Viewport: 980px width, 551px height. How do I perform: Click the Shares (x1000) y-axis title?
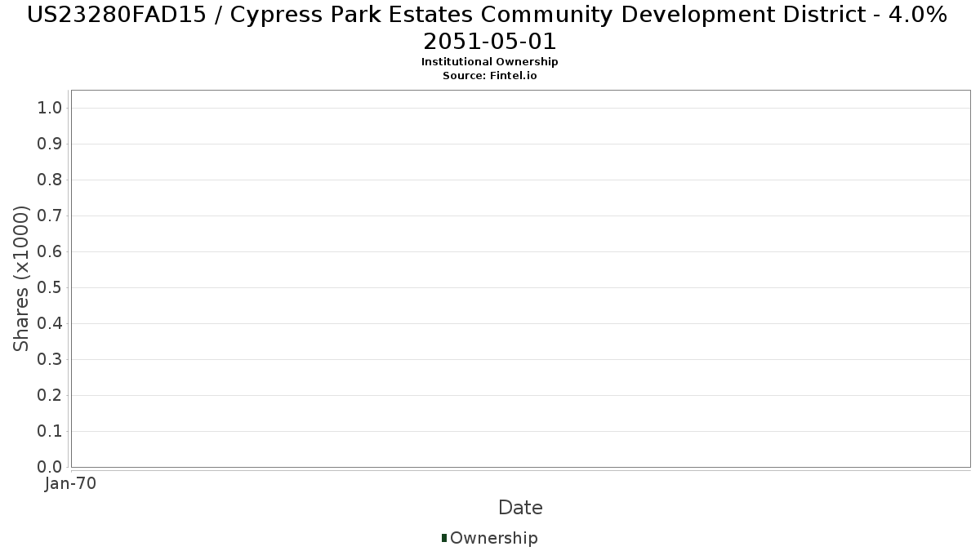[22, 278]
